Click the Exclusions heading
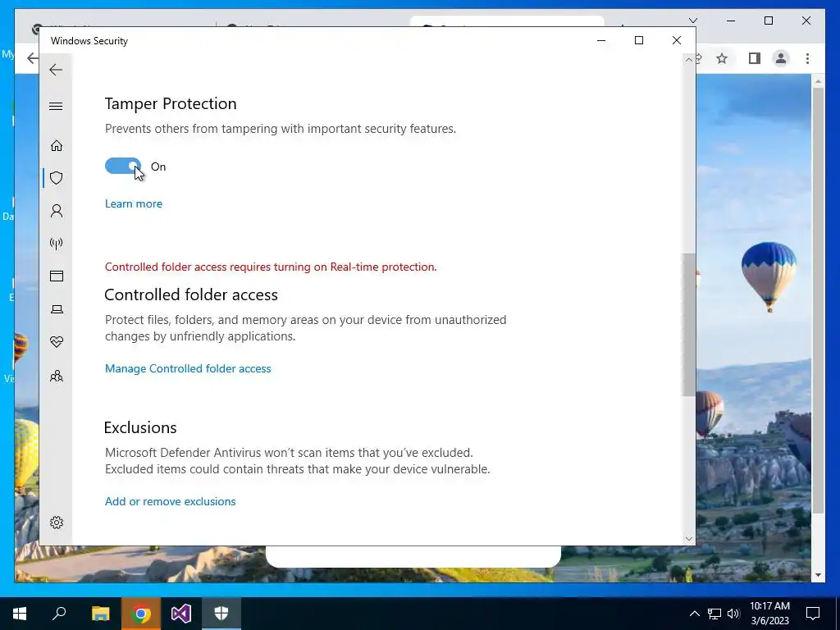Image resolution: width=840 pixels, height=630 pixels. (139, 427)
